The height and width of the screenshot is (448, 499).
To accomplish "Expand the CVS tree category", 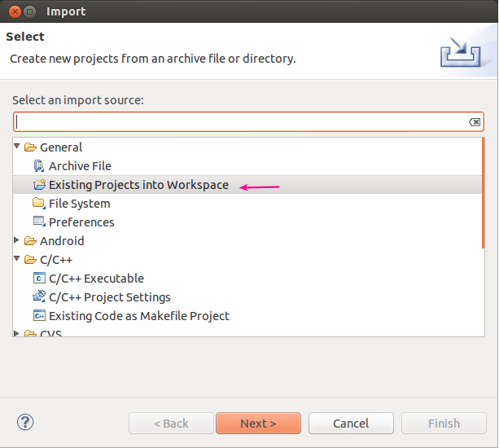I will [x=17, y=333].
